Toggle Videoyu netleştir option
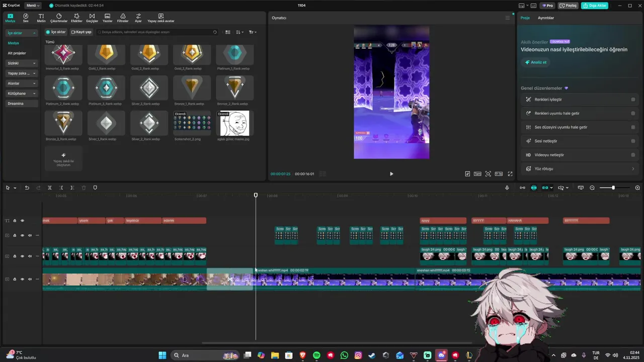The width and height of the screenshot is (644, 362). point(633,155)
